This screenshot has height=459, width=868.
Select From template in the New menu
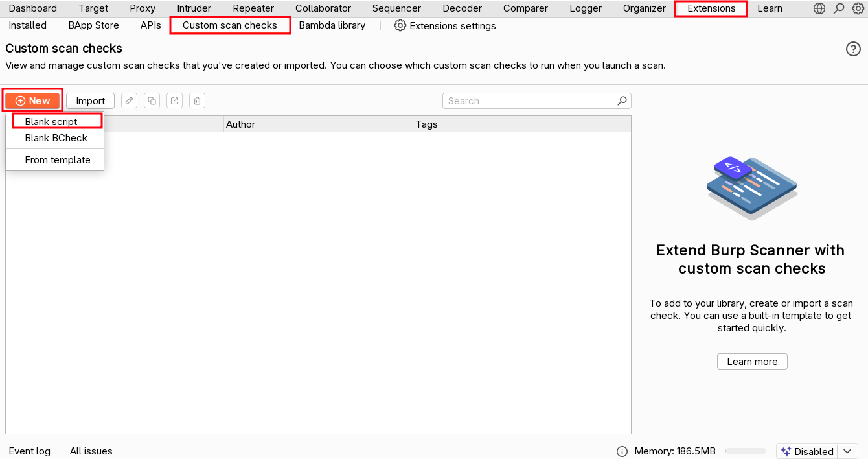click(x=57, y=160)
